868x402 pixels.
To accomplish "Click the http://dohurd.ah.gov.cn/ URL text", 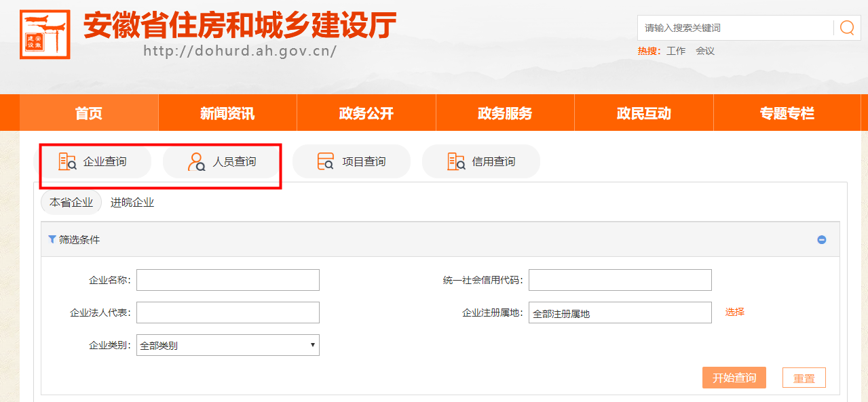I will point(240,51).
